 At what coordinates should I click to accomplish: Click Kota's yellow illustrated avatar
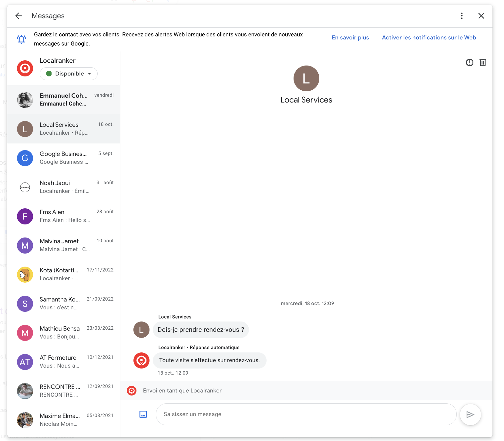click(x=25, y=274)
